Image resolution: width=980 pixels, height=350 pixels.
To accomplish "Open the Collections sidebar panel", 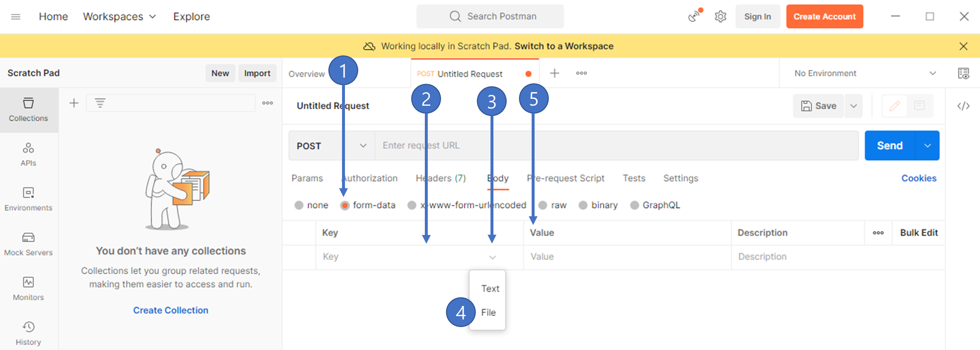I will click(x=28, y=110).
